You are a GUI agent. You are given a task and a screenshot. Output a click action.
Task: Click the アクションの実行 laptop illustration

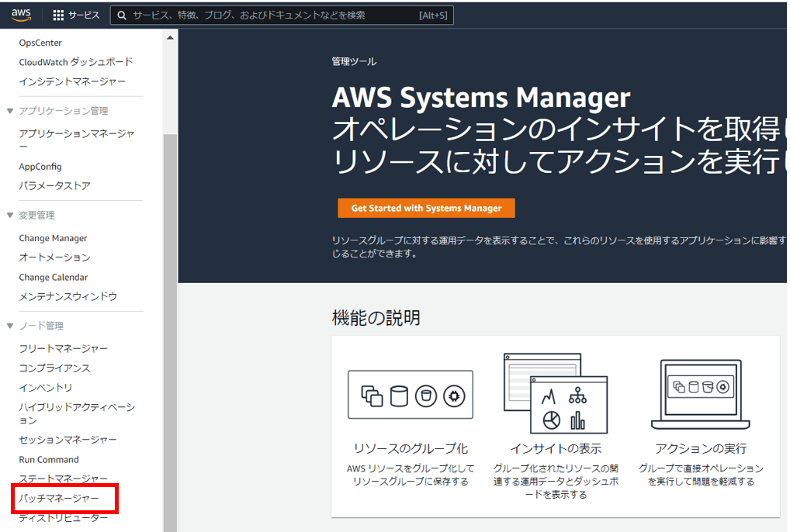[700, 394]
